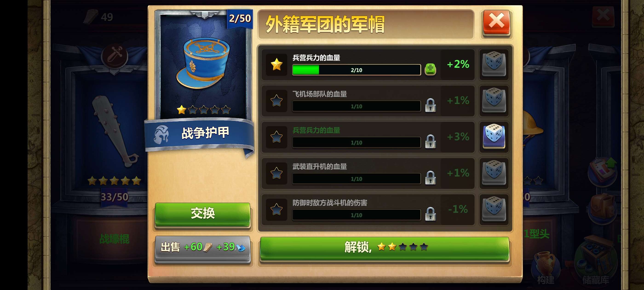Roll the dice for 飞机场部队的血量
The height and width of the screenshot is (290, 644).
coord(494,100)
